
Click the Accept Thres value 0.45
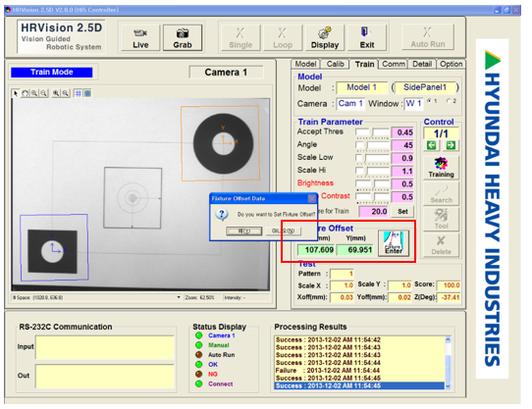[x=402, y=132]
